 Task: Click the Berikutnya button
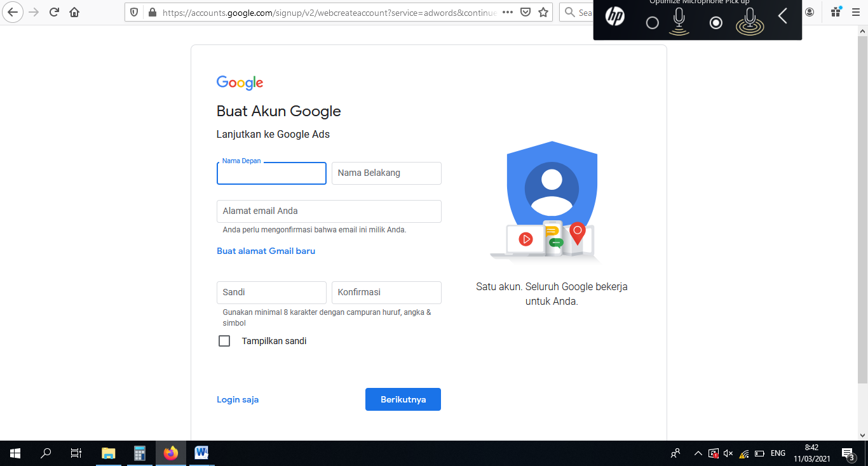[x=403, y=399]
